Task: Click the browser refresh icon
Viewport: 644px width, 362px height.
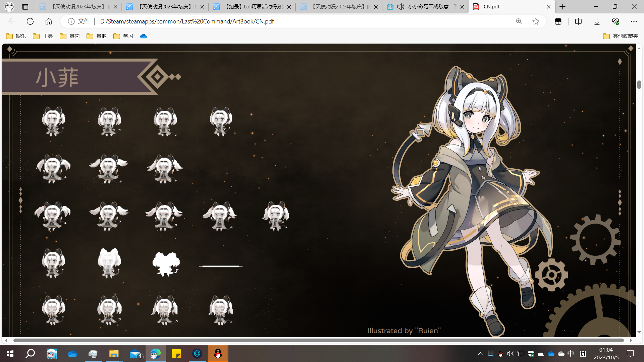Action: click(x=30, y=21)
